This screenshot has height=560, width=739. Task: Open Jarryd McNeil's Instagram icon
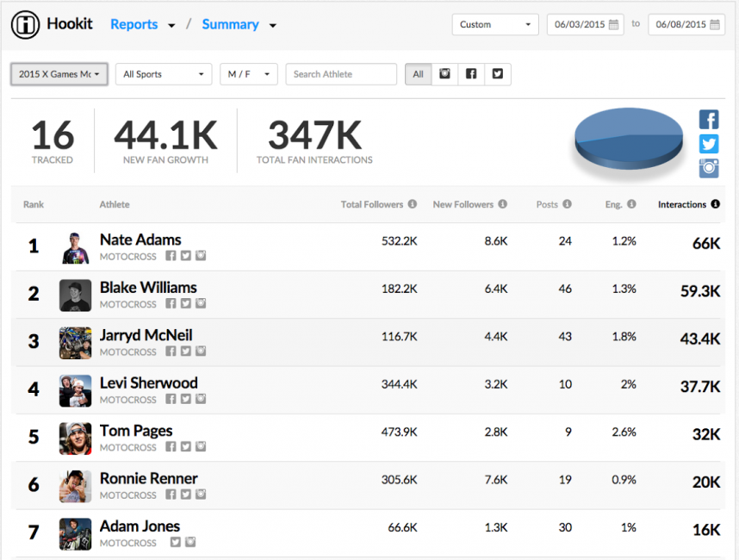pos(201,351)
